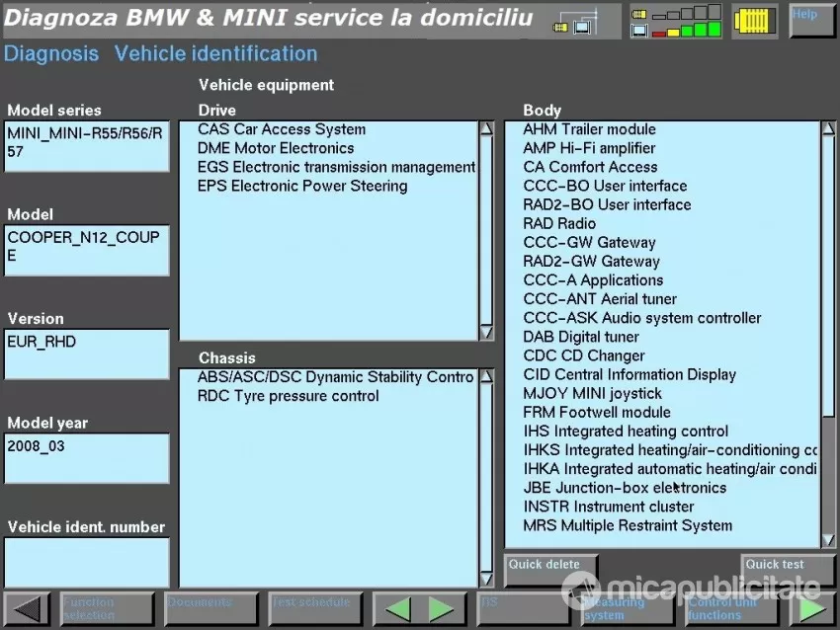Viewport: 840px width, 630px height.
Task: Click the Chassis list scroll up arrow
Action: click(486, 377)
